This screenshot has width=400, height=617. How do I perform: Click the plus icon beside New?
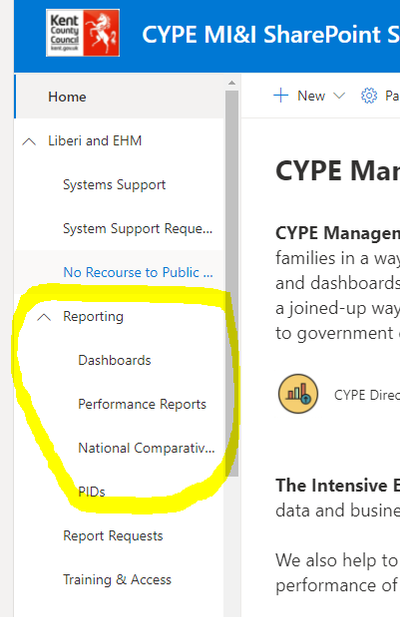pos(281,96)
